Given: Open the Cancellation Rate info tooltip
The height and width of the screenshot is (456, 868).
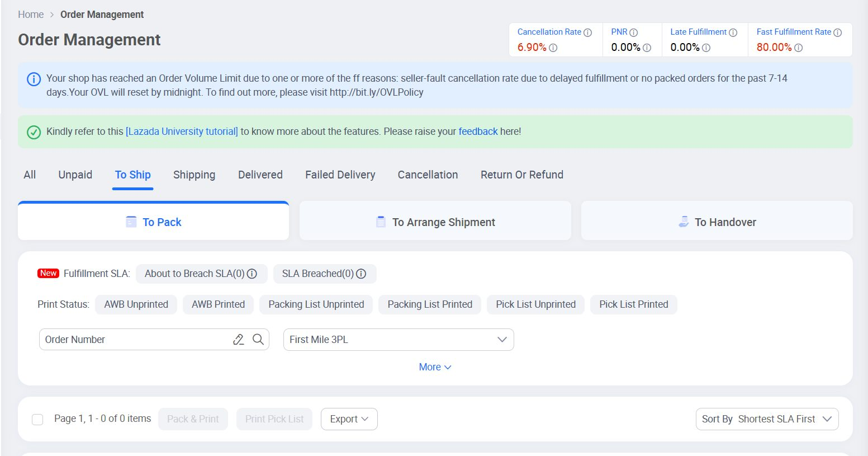Looking at the screenshot, I should (x=589, y=32).
